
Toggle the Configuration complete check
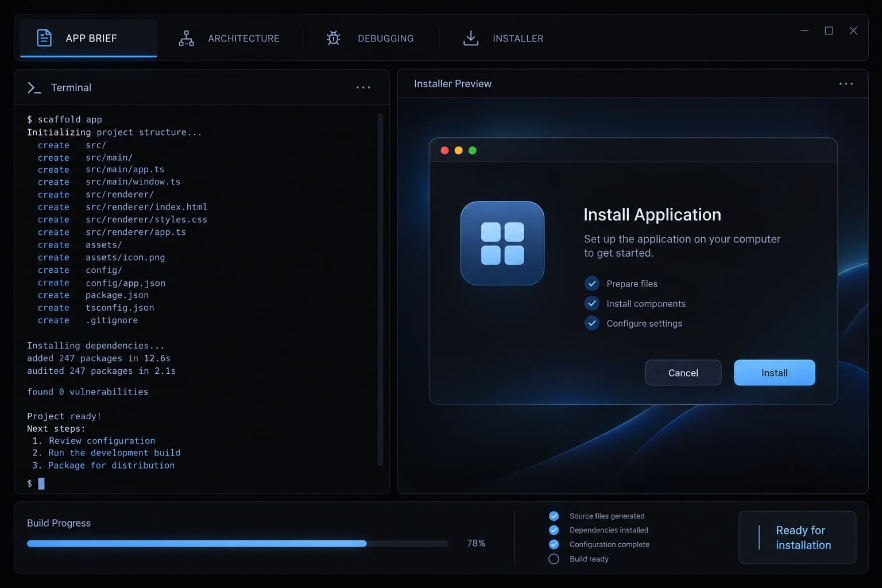click(554, 544)
